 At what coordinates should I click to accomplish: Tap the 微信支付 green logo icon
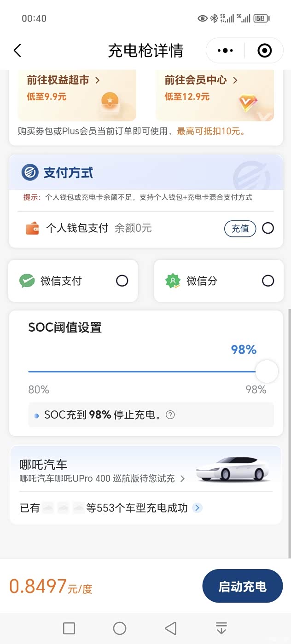(27, 281)
